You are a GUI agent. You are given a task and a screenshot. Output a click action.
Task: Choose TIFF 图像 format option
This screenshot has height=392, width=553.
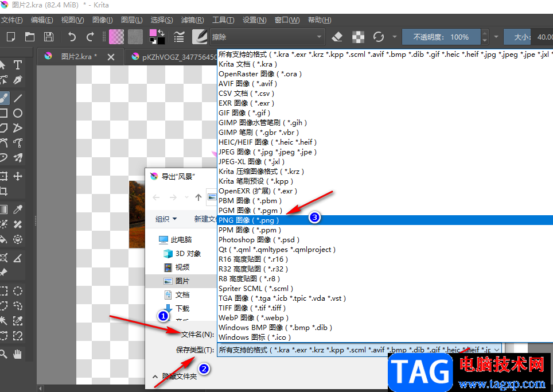tap(385, 308)
